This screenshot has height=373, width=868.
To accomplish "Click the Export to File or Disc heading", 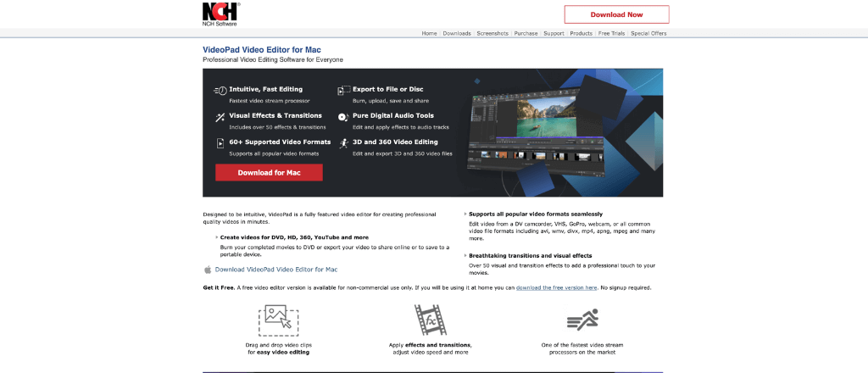I will coord(388,89).
